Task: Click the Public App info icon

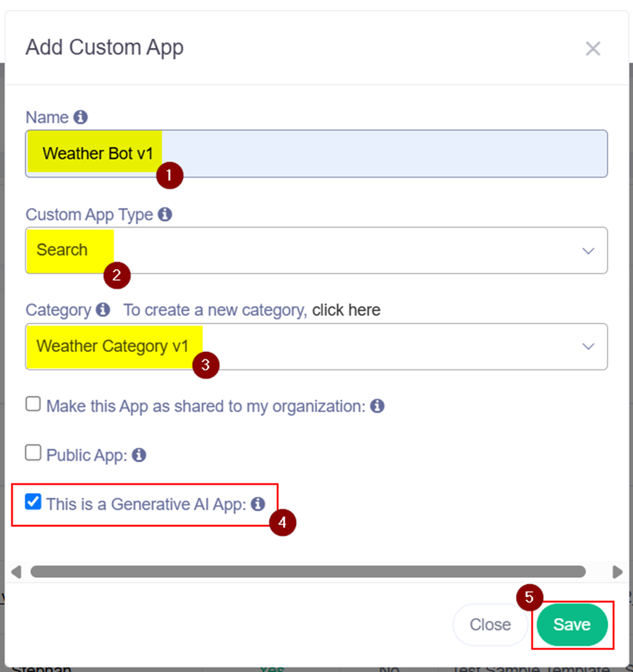Action: point(139,455)
